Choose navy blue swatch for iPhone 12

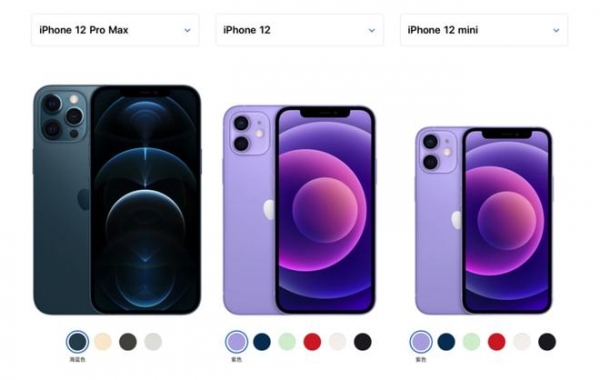click(x=262, y=342)
